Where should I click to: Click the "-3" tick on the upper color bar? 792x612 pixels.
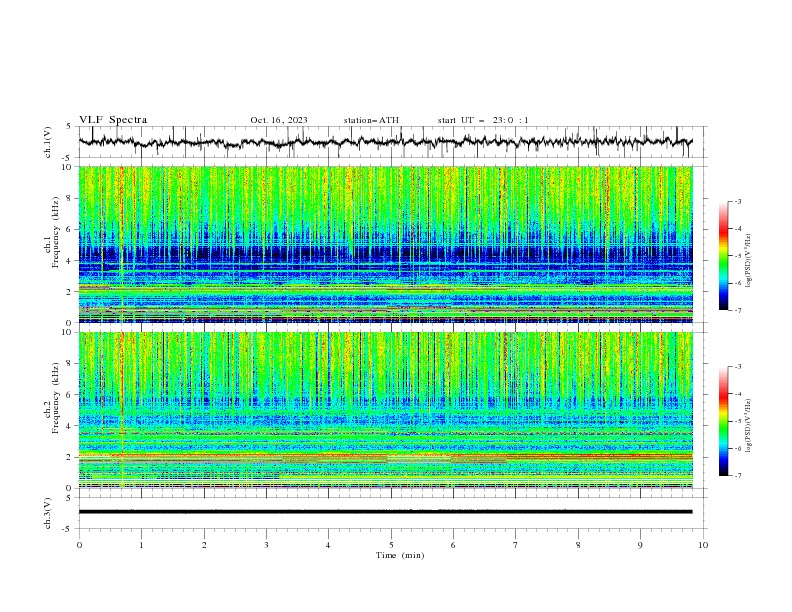738,201
